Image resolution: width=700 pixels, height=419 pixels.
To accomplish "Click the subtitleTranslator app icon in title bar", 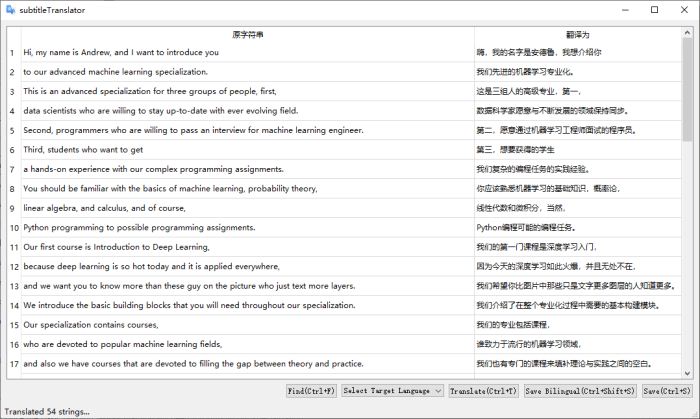I will pos(10,10).
